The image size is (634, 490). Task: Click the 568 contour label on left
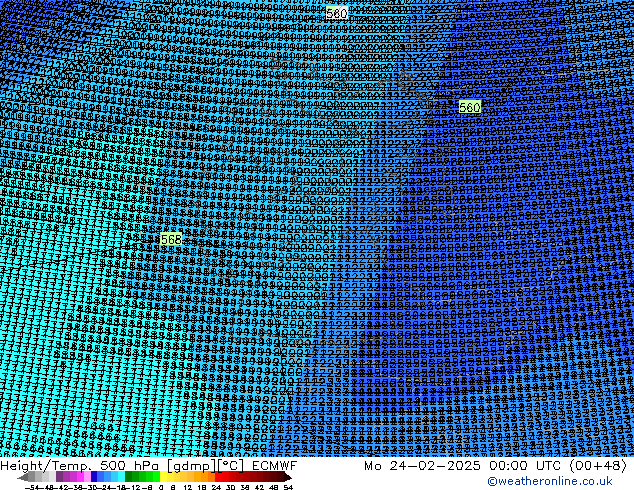coord(171,240)
